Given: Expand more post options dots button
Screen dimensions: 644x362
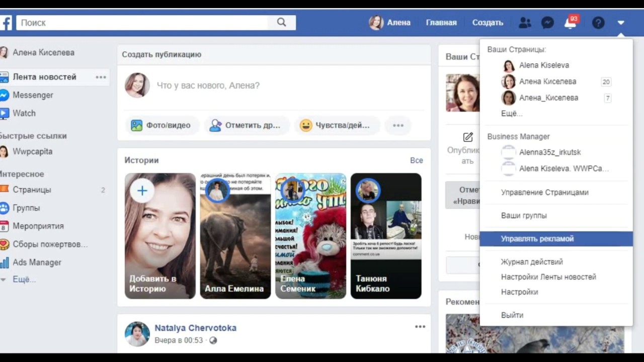Looking at the screenshot, I should click(398, 125).
